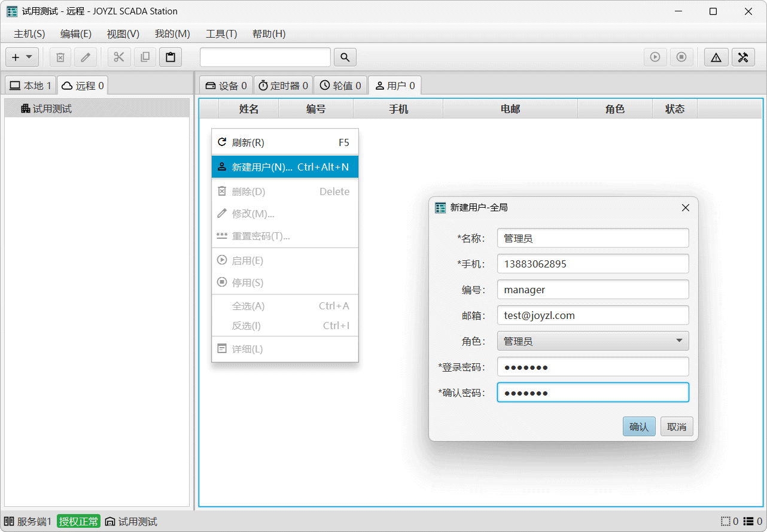Click the green 授权正常 status badge

(79, 522)
